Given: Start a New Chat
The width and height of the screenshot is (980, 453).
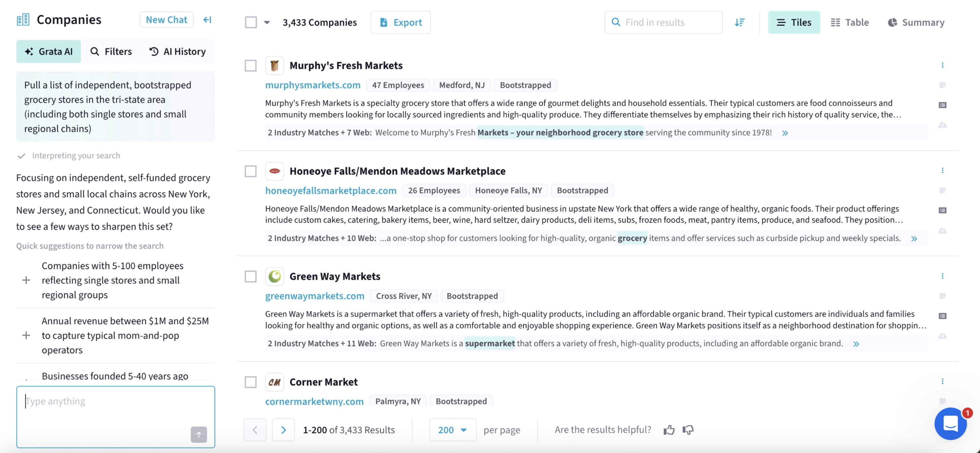Looking at the screenshot, I should (x=166, y=19).
